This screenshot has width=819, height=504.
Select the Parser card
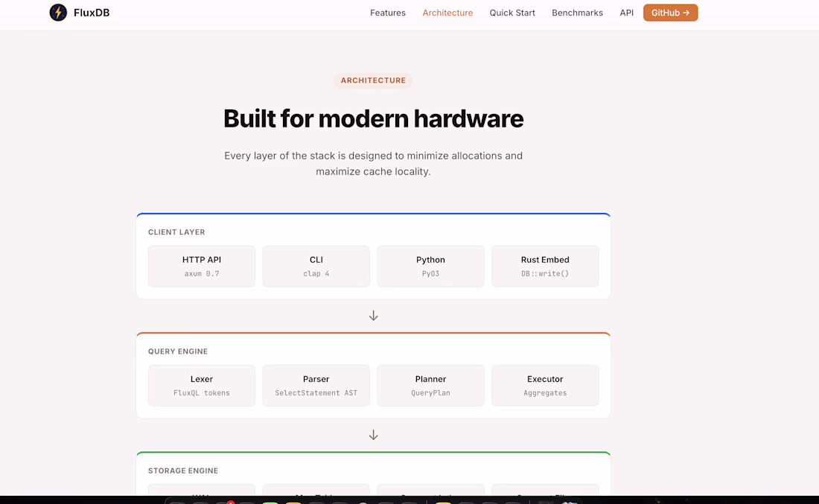point(316,386)
